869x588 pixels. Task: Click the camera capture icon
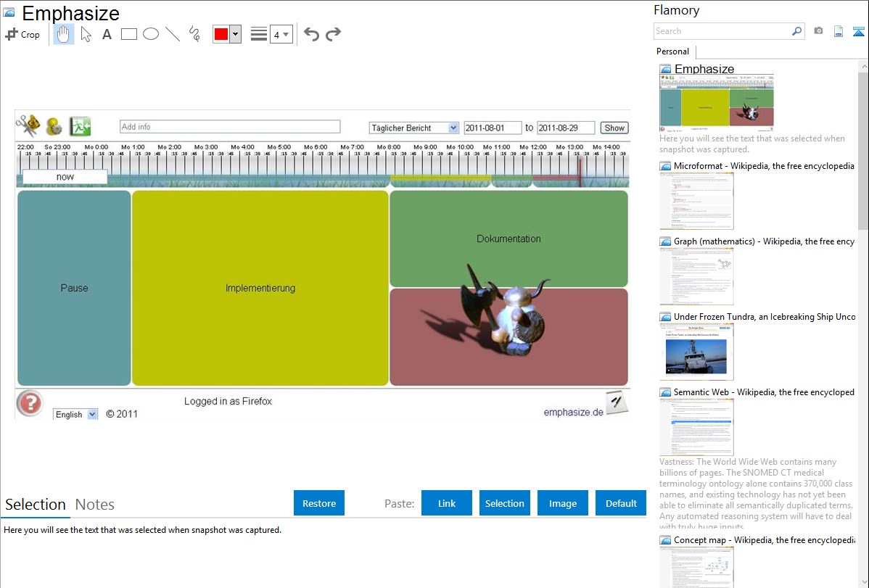pos(818,31)
